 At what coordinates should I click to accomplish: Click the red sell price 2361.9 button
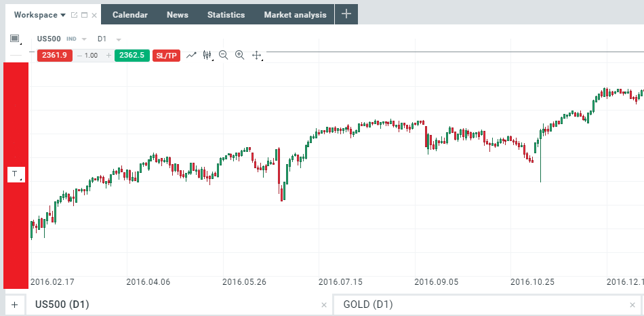[x=55, y=55]
